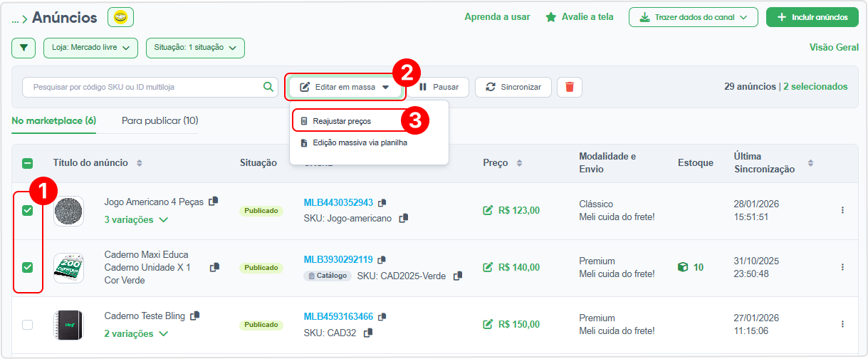868x359 pixels.
Task: Click the Incluir anúncios button
Action: pos(812,17)
